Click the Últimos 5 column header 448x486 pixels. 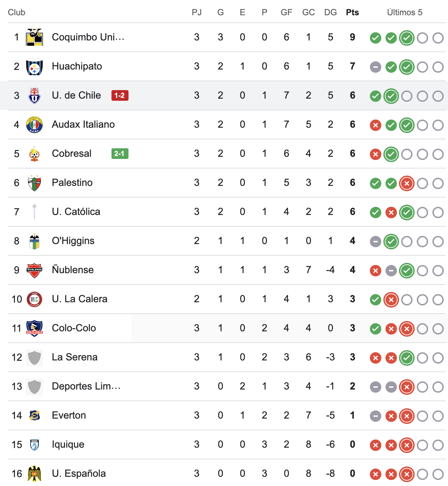[x=404, y=12]
